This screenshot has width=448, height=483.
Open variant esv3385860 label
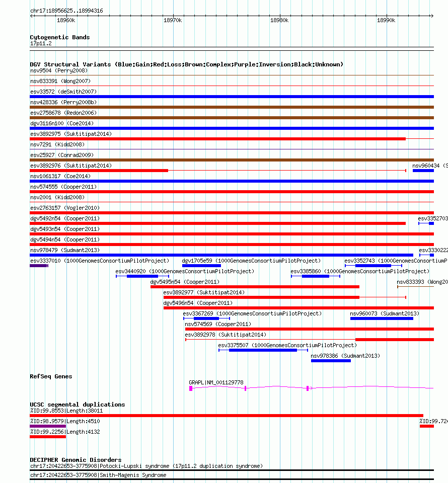pos(360,271)
